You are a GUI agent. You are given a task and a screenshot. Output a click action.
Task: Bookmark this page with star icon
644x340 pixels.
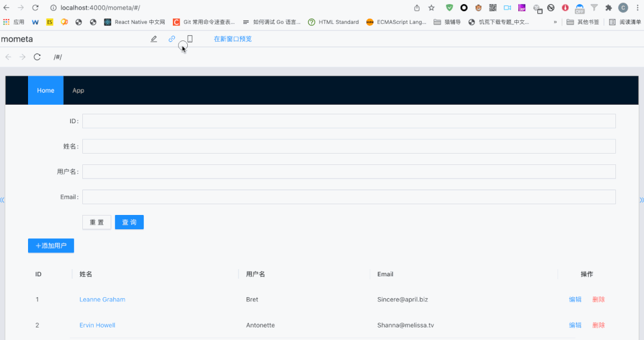click(431, 8)
